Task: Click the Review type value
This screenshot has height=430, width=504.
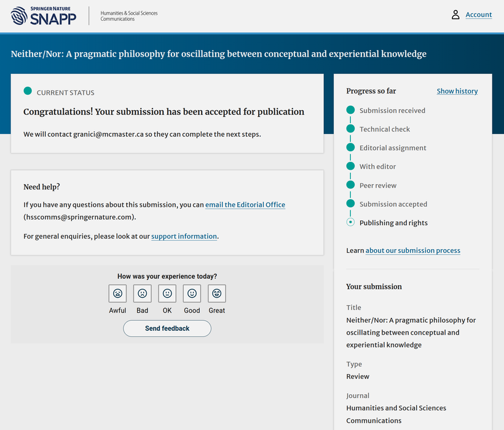Action: tap(358, 376)
